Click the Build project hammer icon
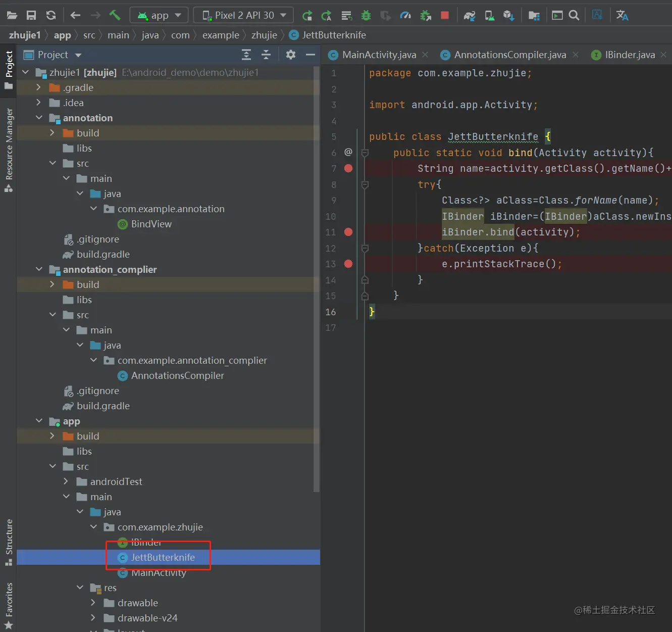Image resolution: width=672 pixels, height=632 pixels. 115,15
